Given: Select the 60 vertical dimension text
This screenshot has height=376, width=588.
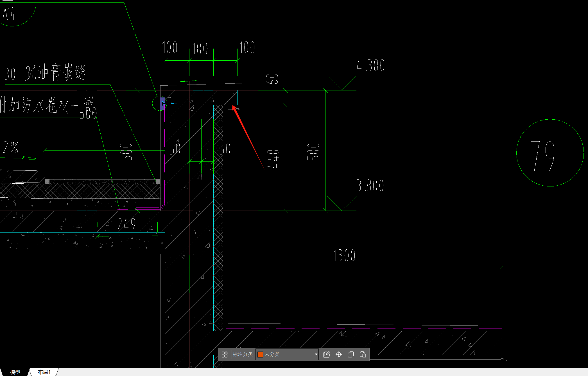Looking at the screenshot, I should (x=272, y=79).
